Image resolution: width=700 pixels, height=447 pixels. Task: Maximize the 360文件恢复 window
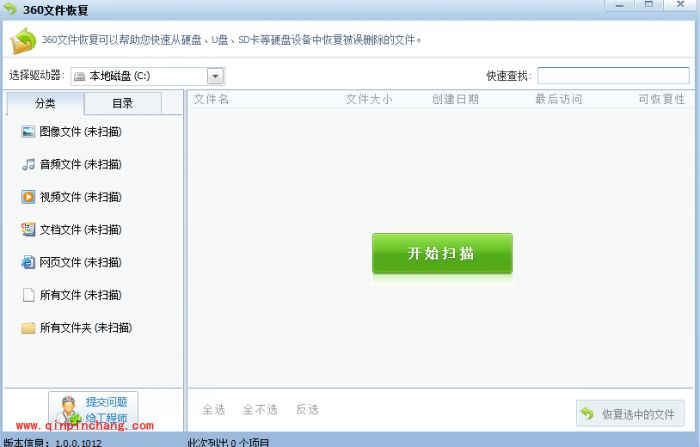[x=649, y=5]
